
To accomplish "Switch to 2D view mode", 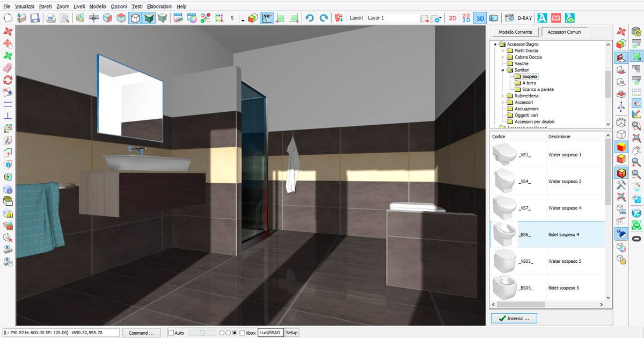I will point(453,18).
